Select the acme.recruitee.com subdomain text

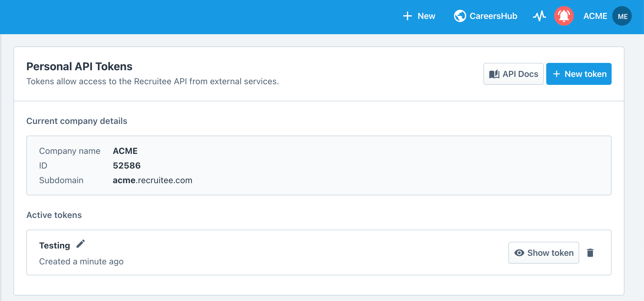click(152, 180)
